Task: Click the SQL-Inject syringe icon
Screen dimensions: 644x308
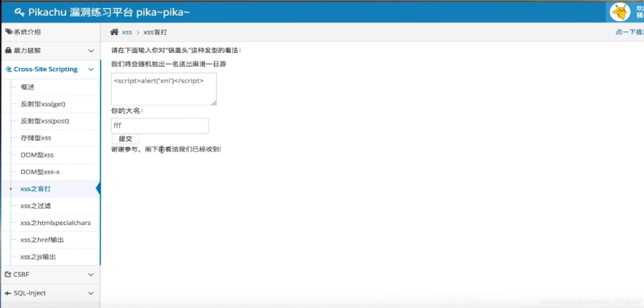Action: click(8, 293)
